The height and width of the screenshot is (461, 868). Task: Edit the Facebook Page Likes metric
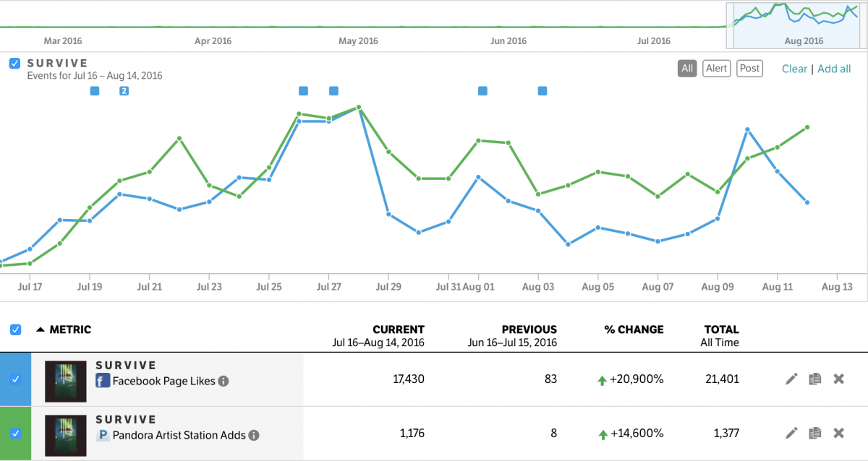point(791,379)
